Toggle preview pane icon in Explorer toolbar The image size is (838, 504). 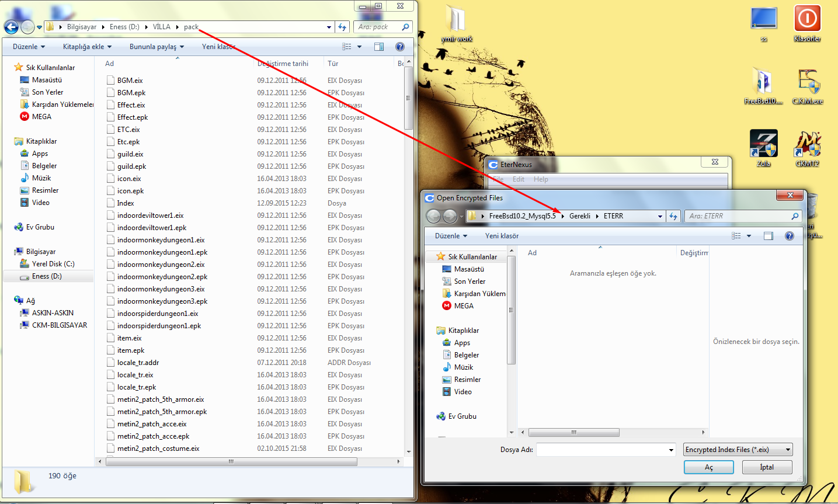378,47
